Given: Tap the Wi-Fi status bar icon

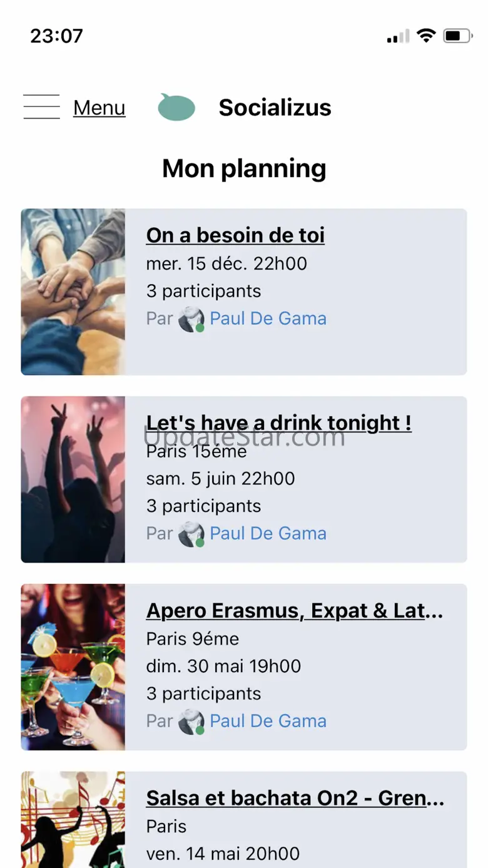Looking at the screenshot, I should tap(426, 36).
